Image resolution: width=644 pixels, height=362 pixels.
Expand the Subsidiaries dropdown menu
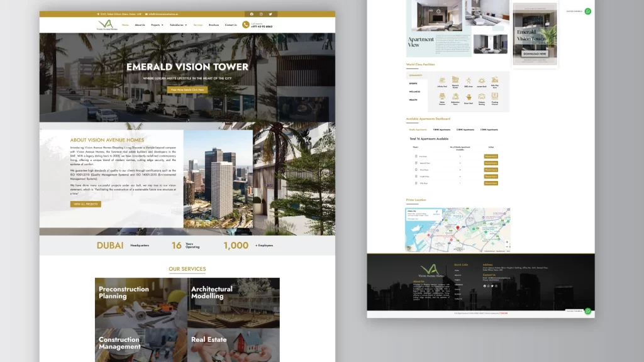pyautogui.click(x=178, y=25)
